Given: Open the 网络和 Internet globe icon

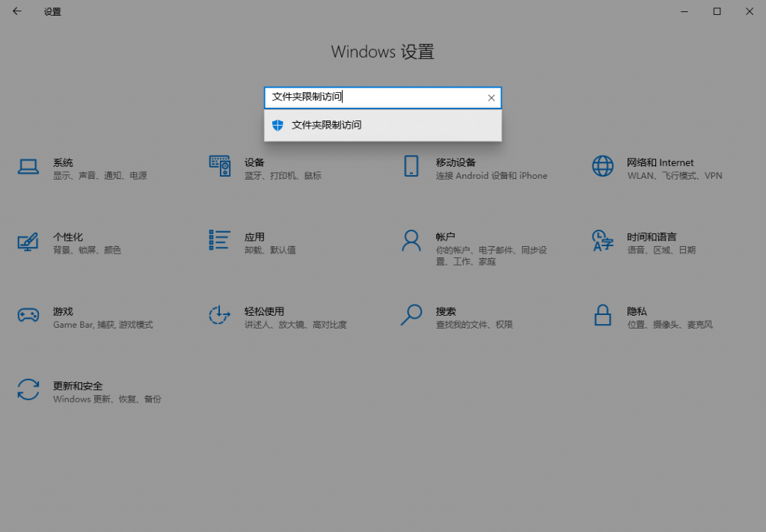Looking at the screenshot, I should click(603, 166).
